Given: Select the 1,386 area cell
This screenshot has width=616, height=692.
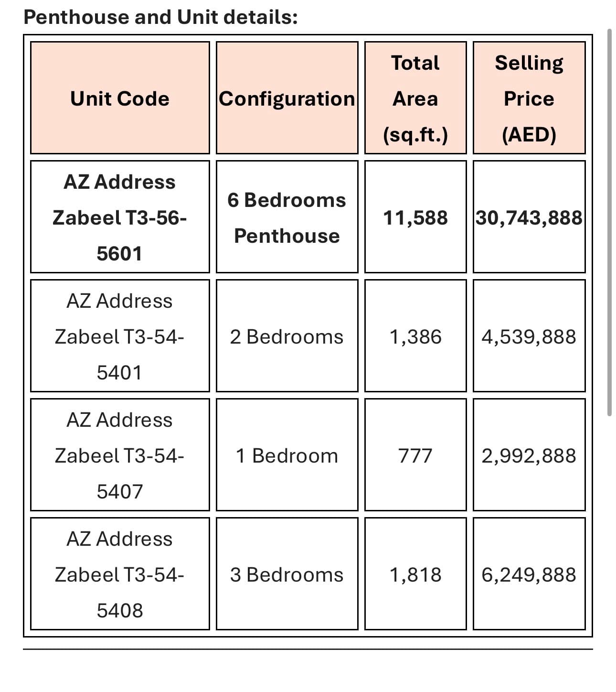Looking at the screenshot, I should [x=415, y=335].
